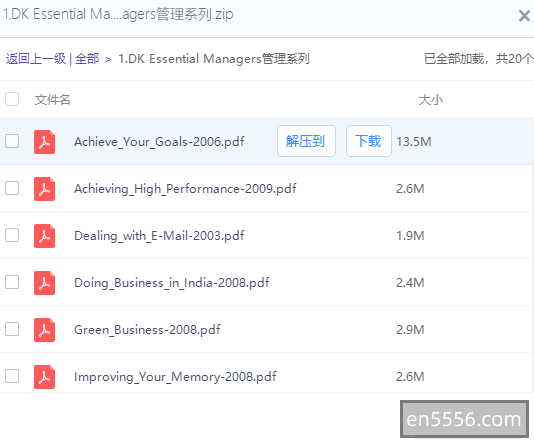
Task: Click the 1.9M size value
Action: pos(410,236)
